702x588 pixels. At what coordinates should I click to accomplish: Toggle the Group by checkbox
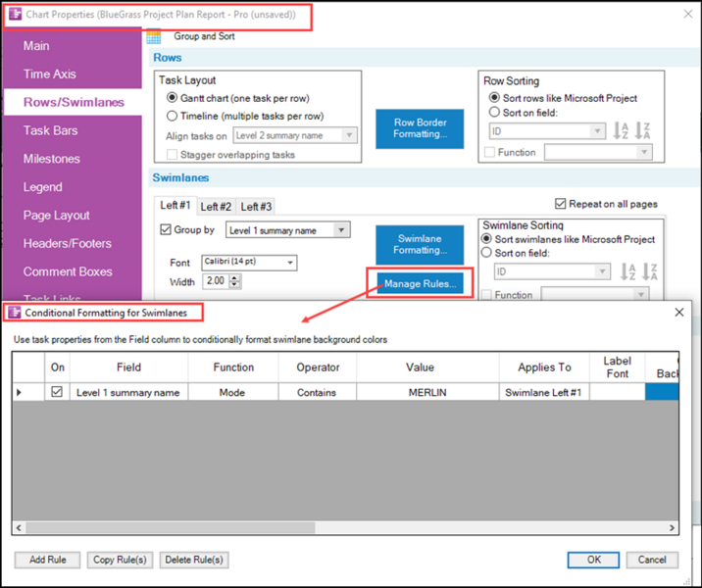tap(166, 229)
